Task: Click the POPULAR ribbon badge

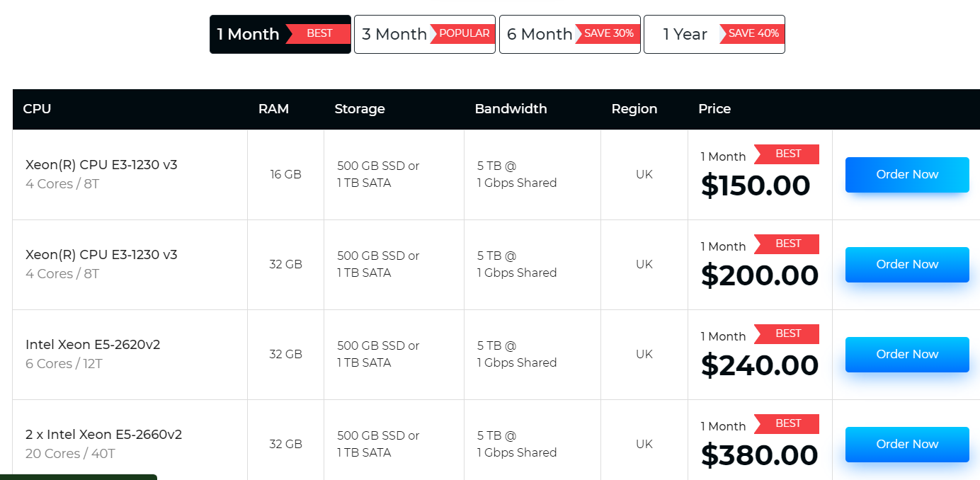Action: click(464, 33)
